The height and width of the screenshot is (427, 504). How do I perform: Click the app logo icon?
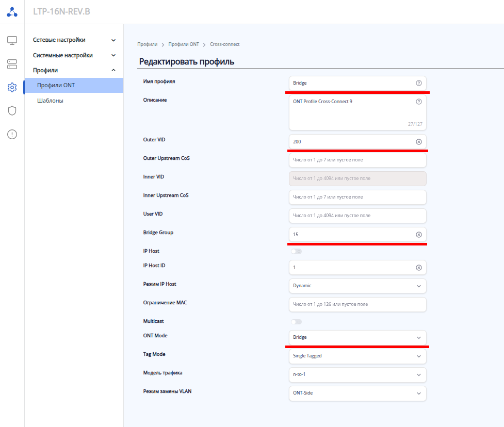tap(12, 12)
